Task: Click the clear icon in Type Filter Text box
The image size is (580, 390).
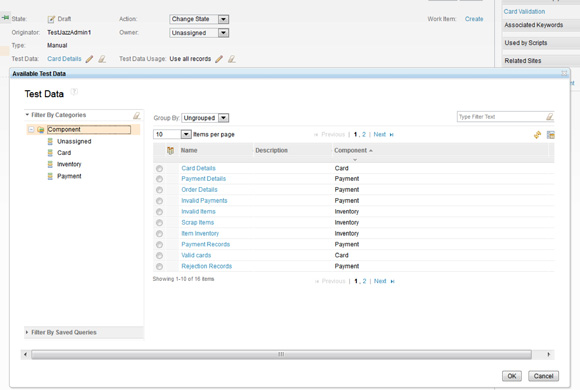Action: pos(550,117)
